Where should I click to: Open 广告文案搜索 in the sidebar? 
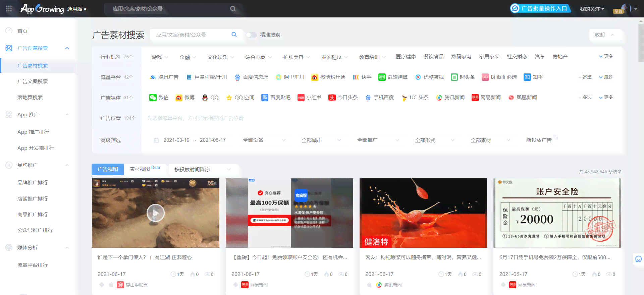33,81
